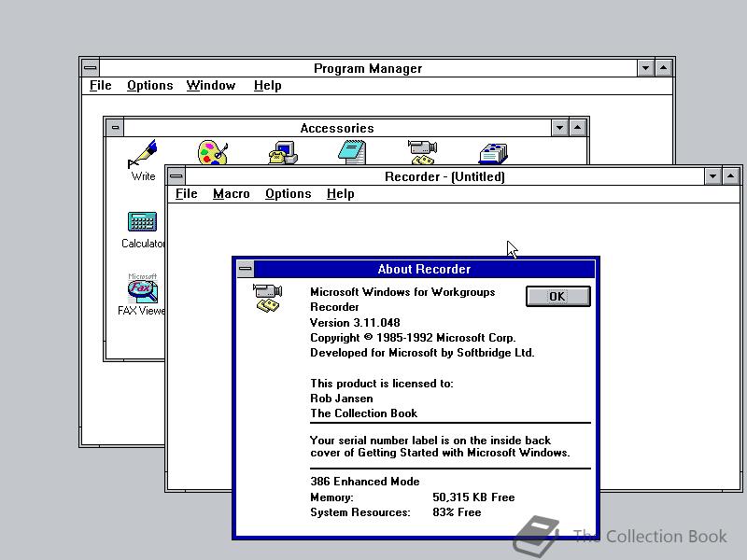Open the Macro menu in Recorder
Screen dimensions: 747x560
coord(231,194)
